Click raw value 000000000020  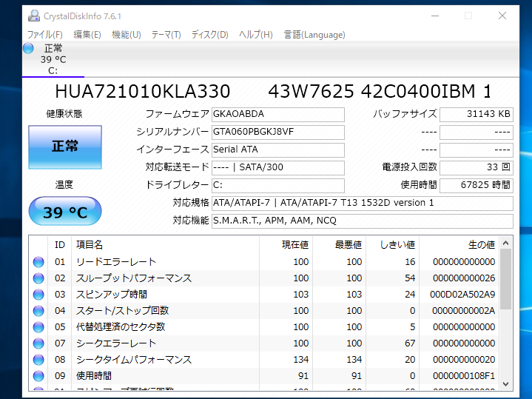(x=464, y=360)
